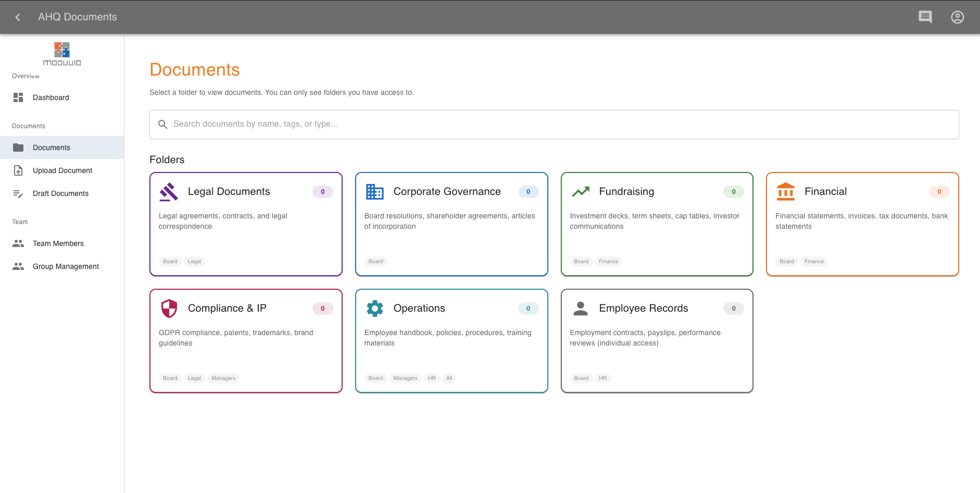Viewport: 980px width, 493px height.
Task: Click the Compliance & IP shield icon
Action: 169,309
